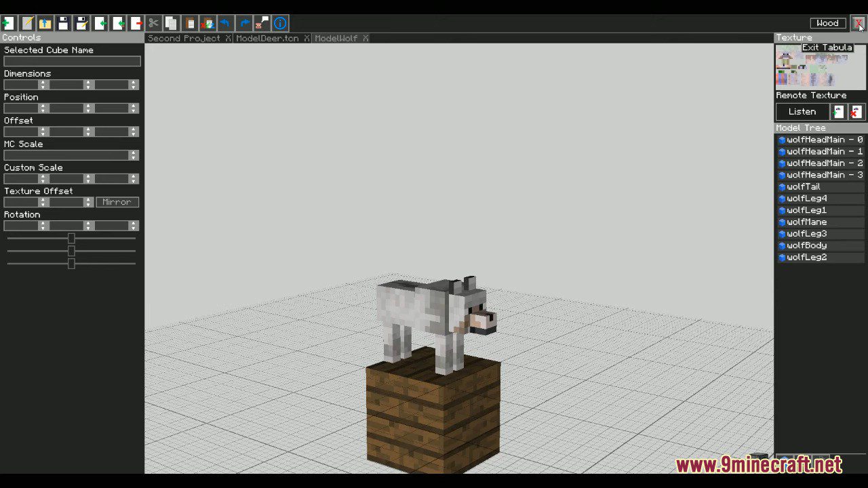Viewport: 868px width, 488px height.
Task: Click the first Offset stepper arrows
Action: click(x=43, y=131)
